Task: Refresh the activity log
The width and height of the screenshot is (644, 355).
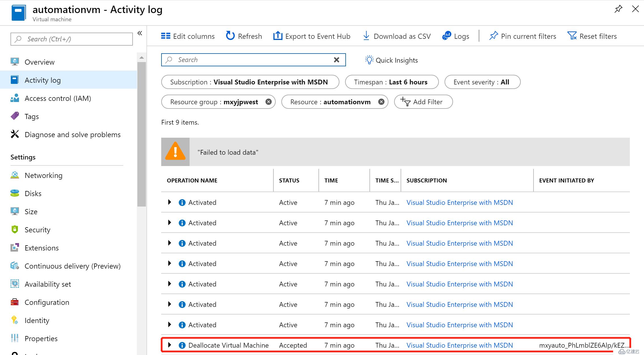Action: pos(244,36)
